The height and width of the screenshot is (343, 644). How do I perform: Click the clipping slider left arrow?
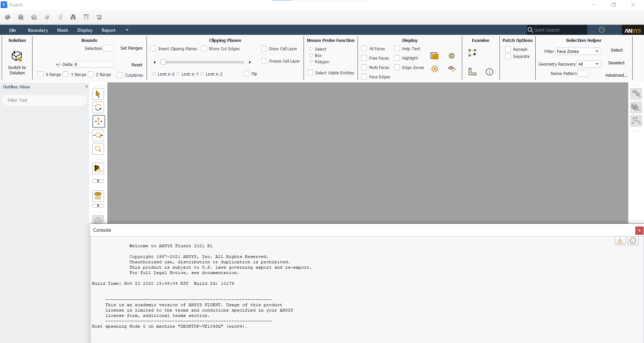(155, 62)
